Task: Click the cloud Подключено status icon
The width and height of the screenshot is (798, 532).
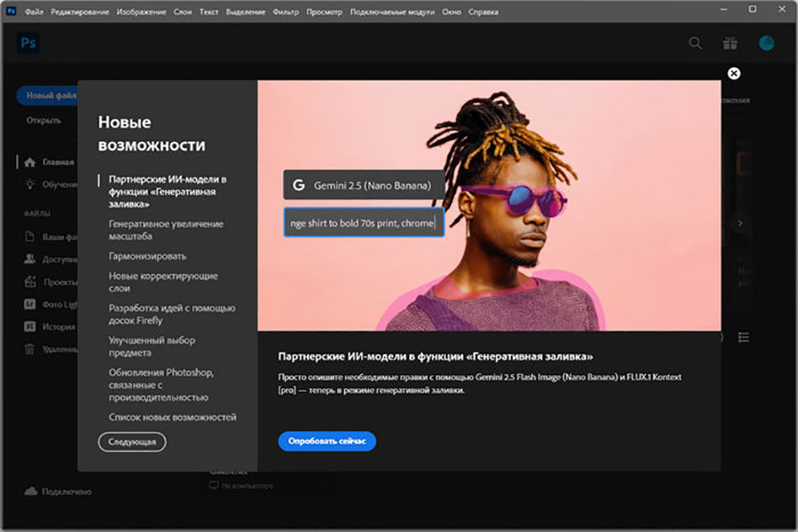Action: [x=30, y=491]
